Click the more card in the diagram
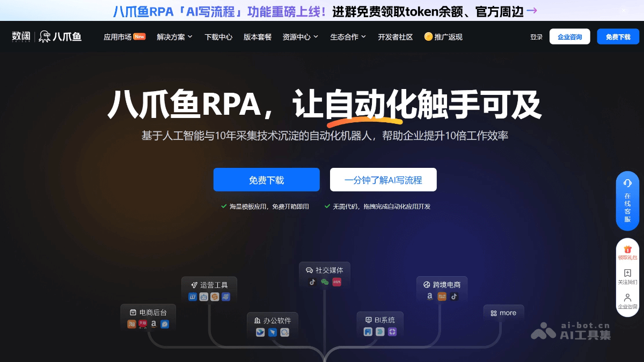The width and height of the screenshot is (644, 362). (x=503, y=313)
